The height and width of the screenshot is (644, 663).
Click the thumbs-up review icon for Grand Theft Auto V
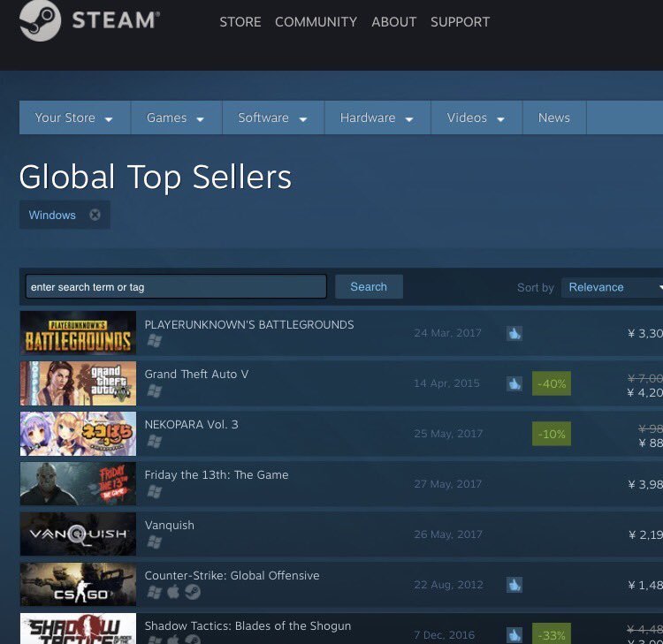(514, 383)
